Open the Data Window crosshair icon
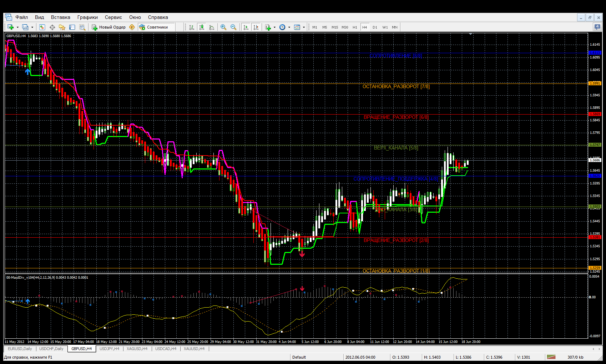606x364 pixels. coord(52,27)
